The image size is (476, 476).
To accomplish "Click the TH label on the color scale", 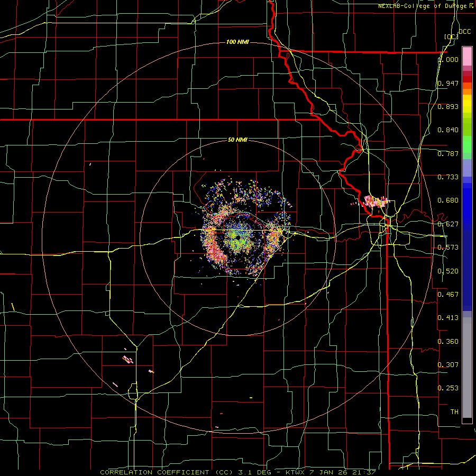I will pyautogui.click(x=454, y=412).
